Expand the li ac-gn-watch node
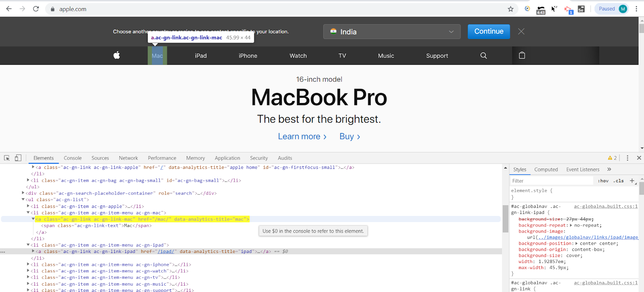Image resolution: width=644 pixels, height=292 pixels. tap(28, 271)
